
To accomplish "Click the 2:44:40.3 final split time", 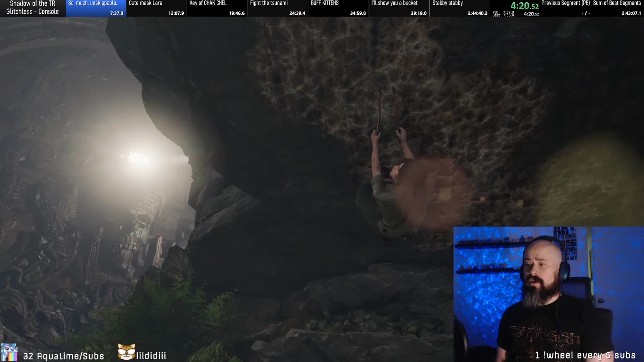I will (x=478, y=13).
